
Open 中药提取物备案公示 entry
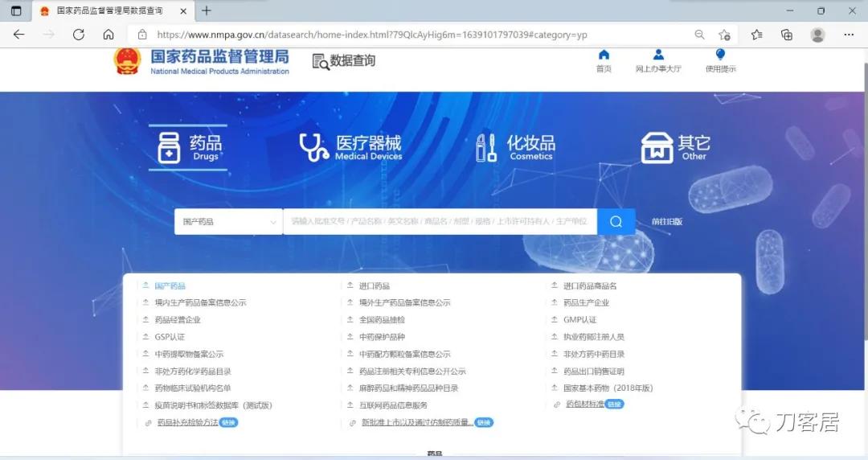click(190, 354)
